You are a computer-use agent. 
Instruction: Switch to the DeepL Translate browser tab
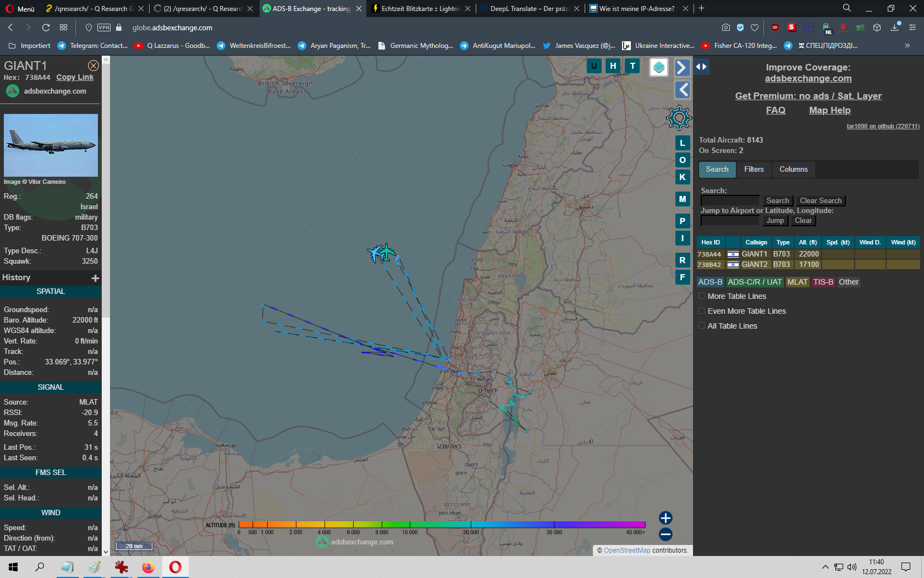click(x=529, y=9)
